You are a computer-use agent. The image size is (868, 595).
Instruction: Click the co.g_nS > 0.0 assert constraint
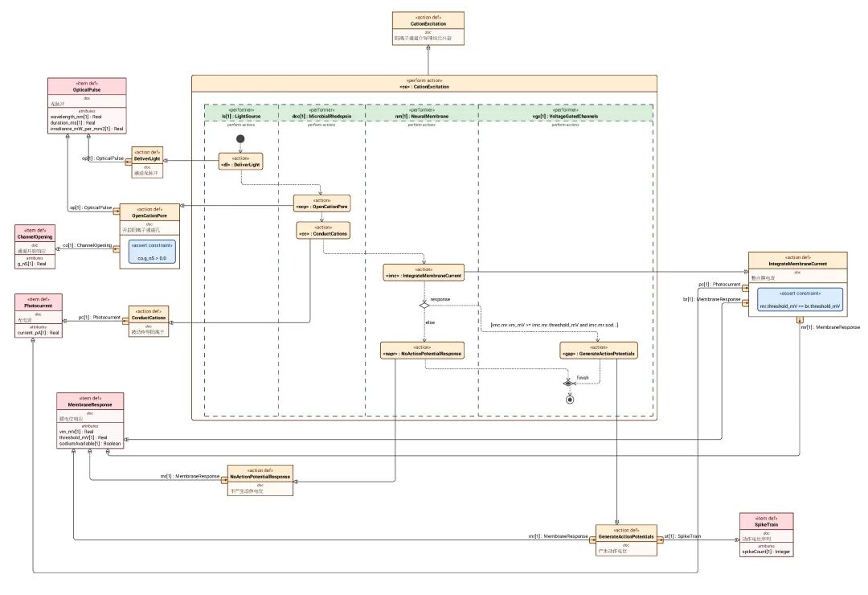152,252
